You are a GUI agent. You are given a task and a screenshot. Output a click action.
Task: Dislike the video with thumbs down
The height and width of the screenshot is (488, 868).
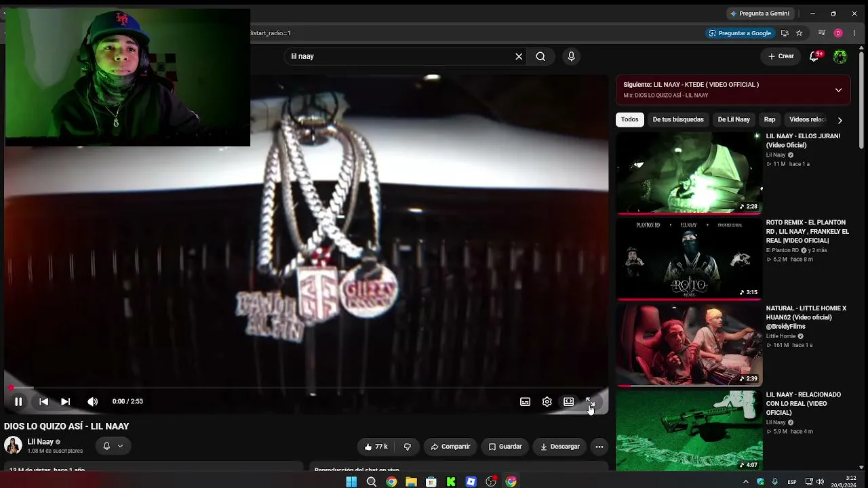[x=408, y=447]
